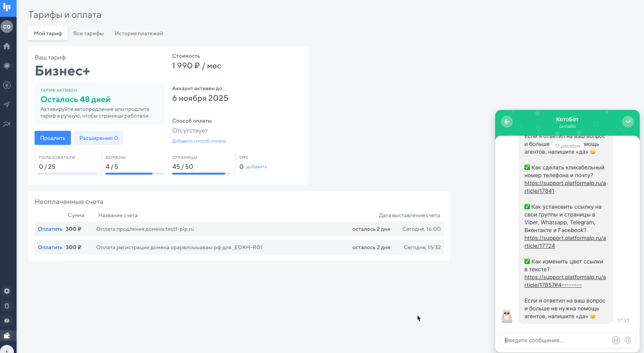Open the wallet billing icon in sidebar
This screenshot has width=644, height=353.
(x=7, y=336)
